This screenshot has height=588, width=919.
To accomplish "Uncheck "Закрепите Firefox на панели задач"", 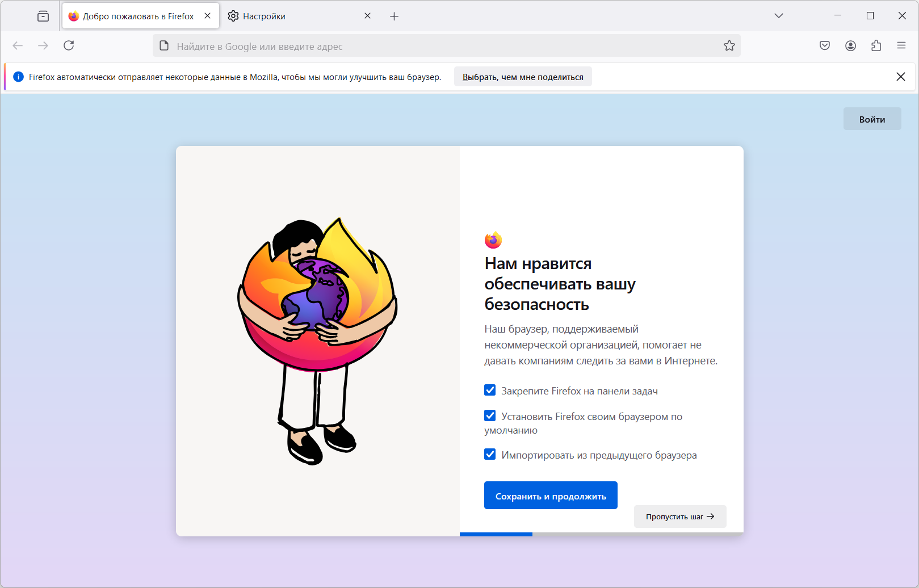I will (x=490, y=390).
